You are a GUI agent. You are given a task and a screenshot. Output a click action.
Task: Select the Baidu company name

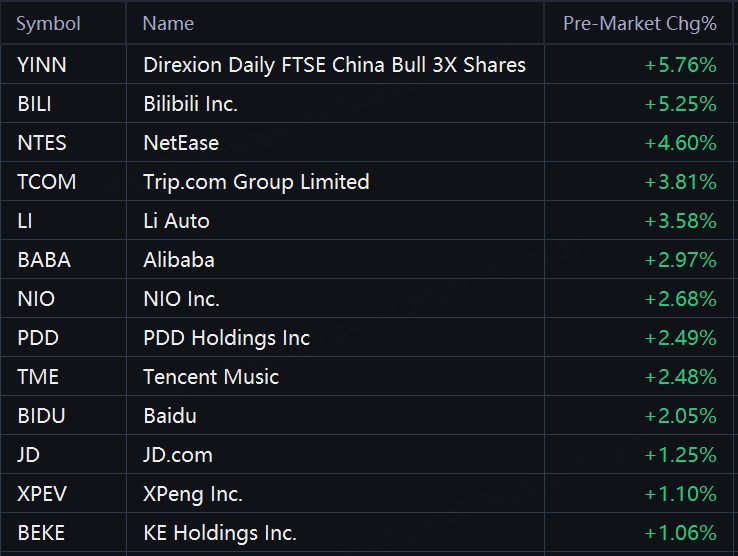tap(170, 416)
